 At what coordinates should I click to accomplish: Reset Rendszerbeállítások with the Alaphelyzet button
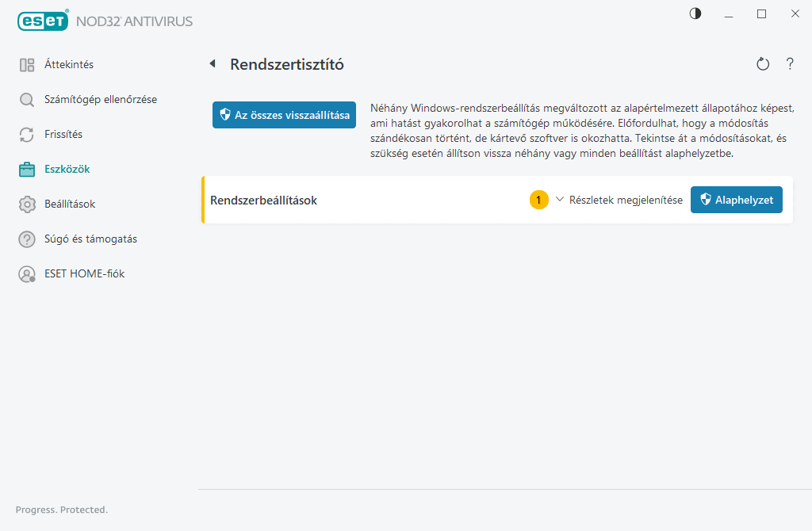[x=736, y=200]
